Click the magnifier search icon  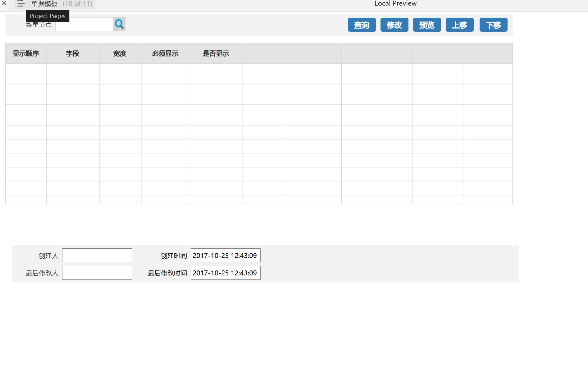click(x=120, y=24)
